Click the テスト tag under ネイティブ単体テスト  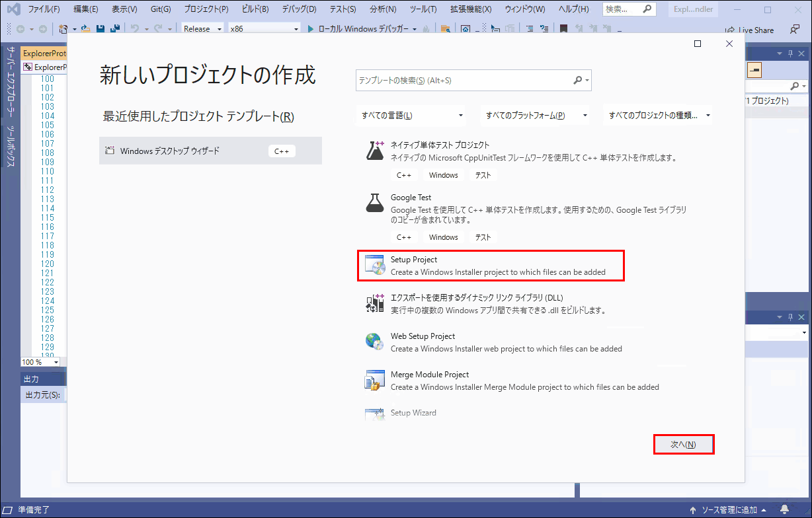pos(483,175)
